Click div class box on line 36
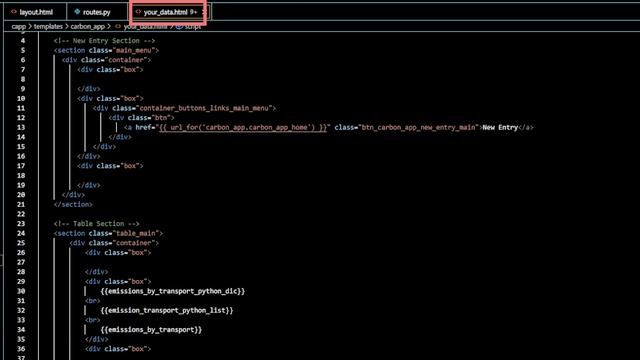 point(118,349)
